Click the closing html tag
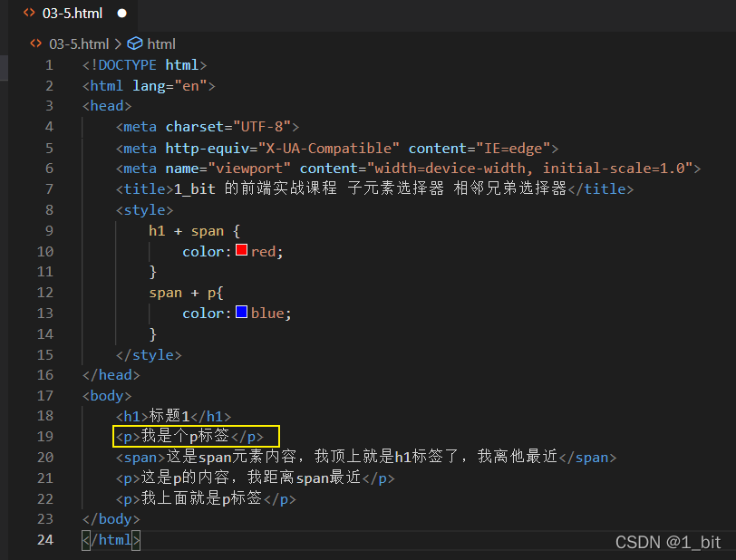This screenshot has height=560, width=736. (111, 540)
